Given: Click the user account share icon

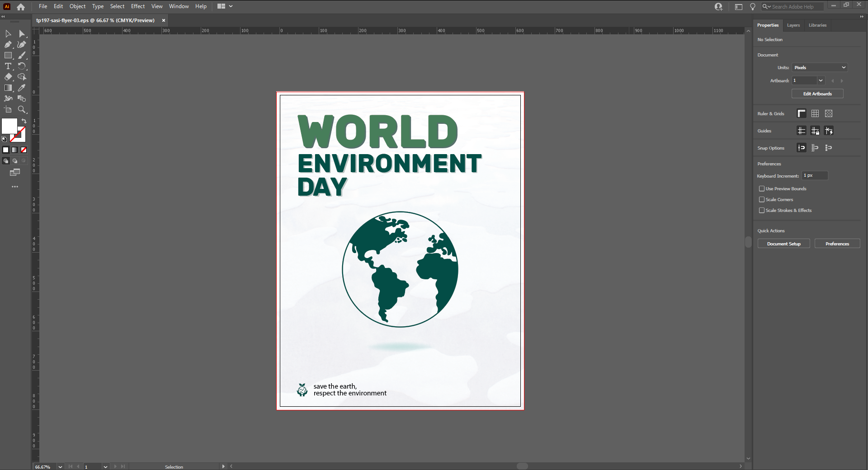Looking at the screenshot, I should [719, 7].
